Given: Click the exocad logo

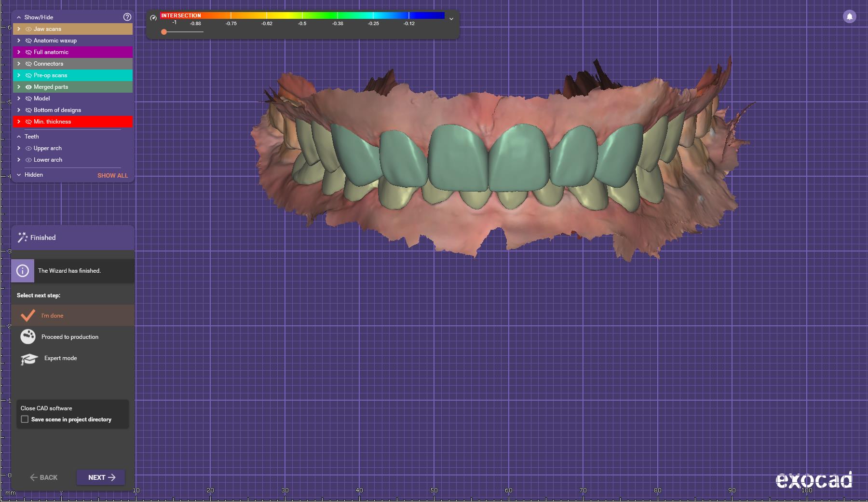Looking at the screenshot, I should [x=814, y=480].
